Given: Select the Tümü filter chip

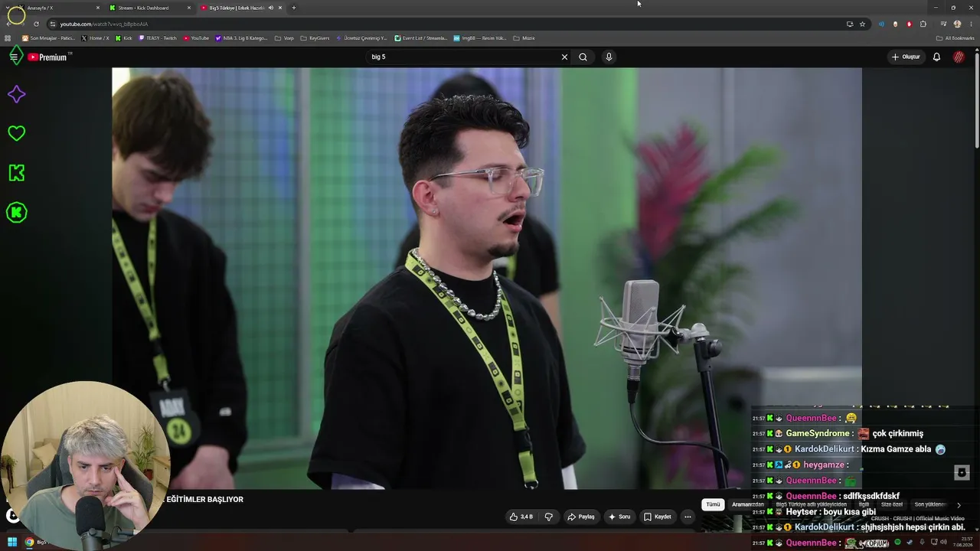Looking at the screenshot, I should (713, 504).
